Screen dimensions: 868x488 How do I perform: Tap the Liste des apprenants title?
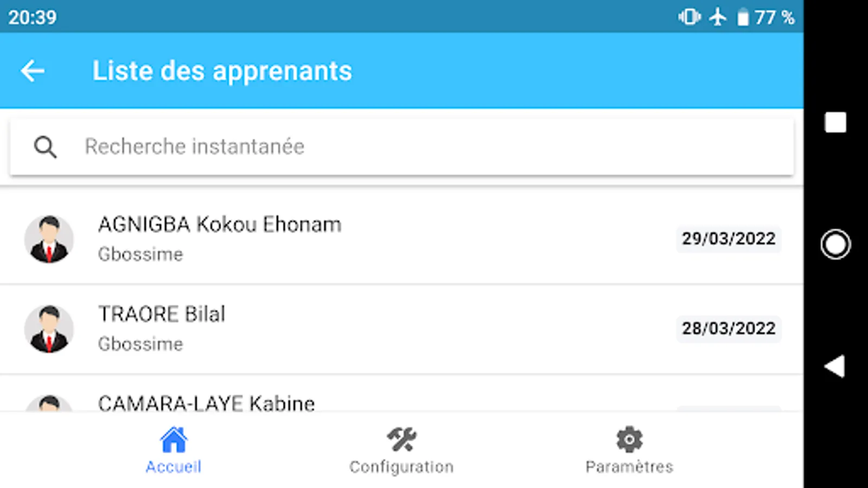click(x=222, y=71)
